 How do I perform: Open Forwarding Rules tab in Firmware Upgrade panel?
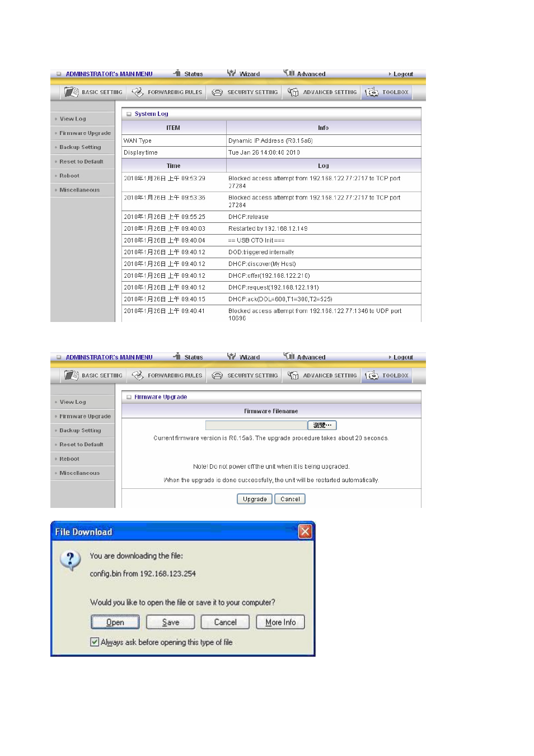(x=167, y=375)
